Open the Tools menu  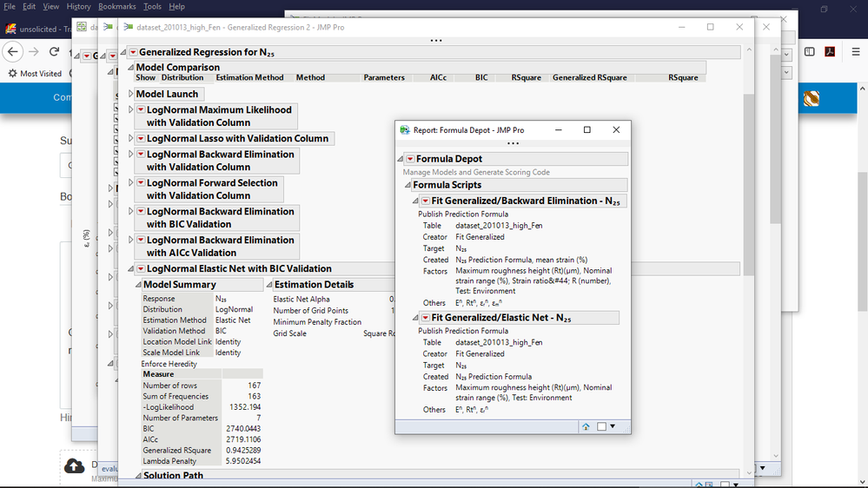[x=152, y=6]
